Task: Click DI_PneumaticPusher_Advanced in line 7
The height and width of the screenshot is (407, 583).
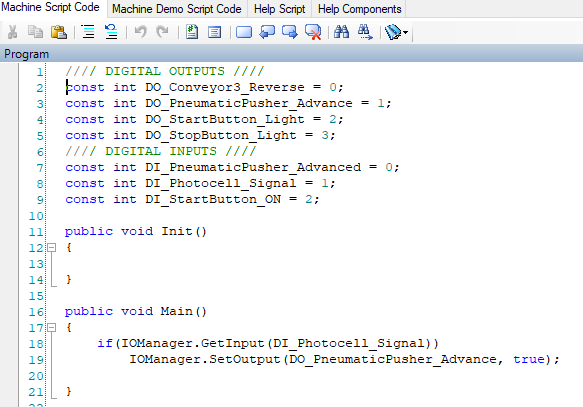Action: coord(253,167)
